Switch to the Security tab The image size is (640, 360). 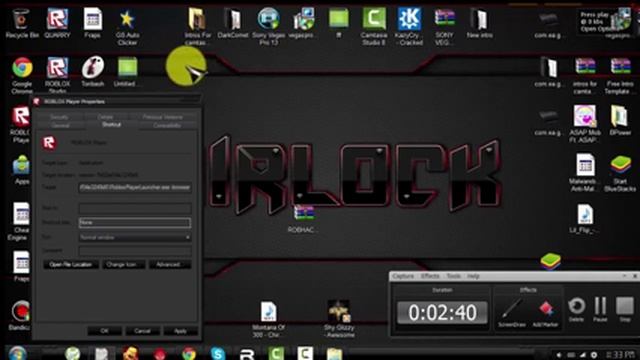pos(59,117)
